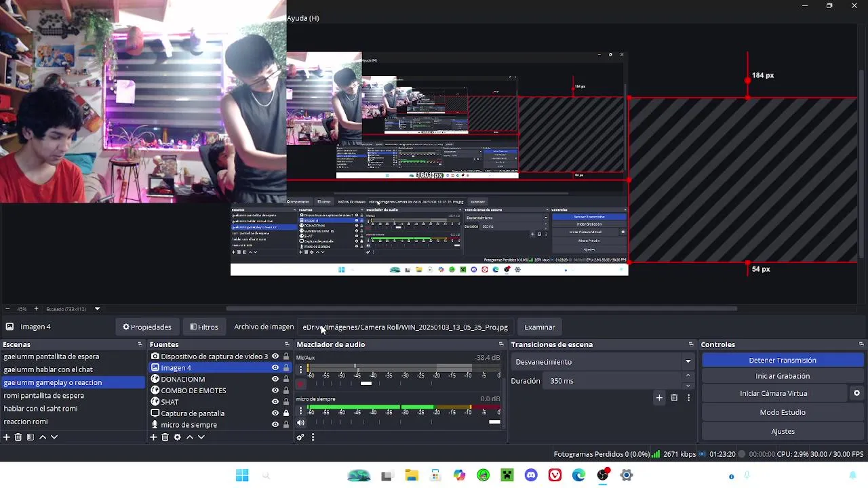The image size is (868, 488).
Task: Toggle lock on Imagen 4 source
Action: 286,368
